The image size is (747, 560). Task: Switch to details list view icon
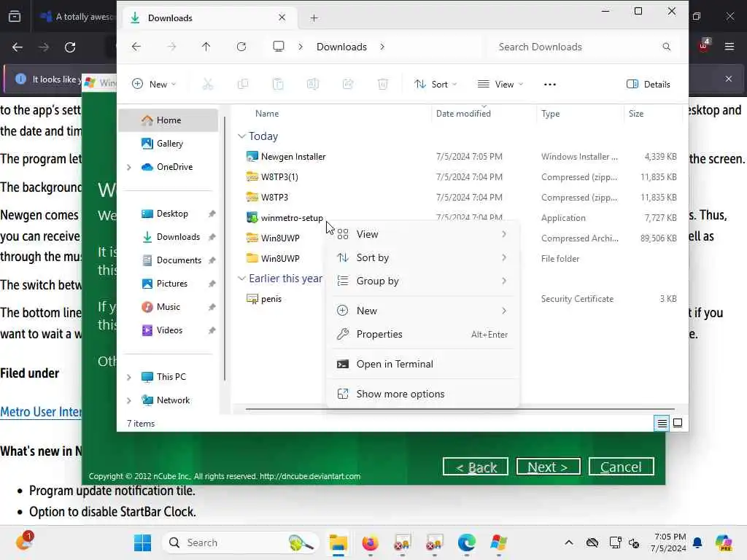click(662, 423)
